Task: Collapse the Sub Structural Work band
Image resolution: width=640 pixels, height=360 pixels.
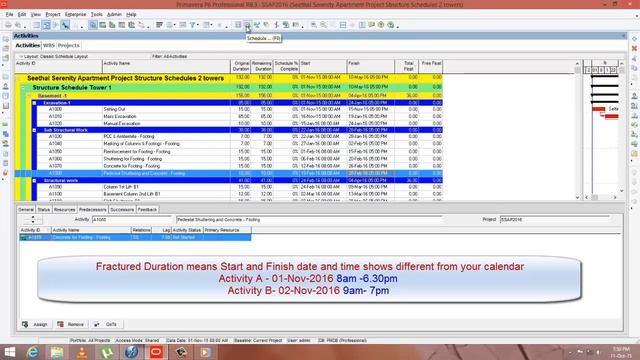Action: coord(35,130)
